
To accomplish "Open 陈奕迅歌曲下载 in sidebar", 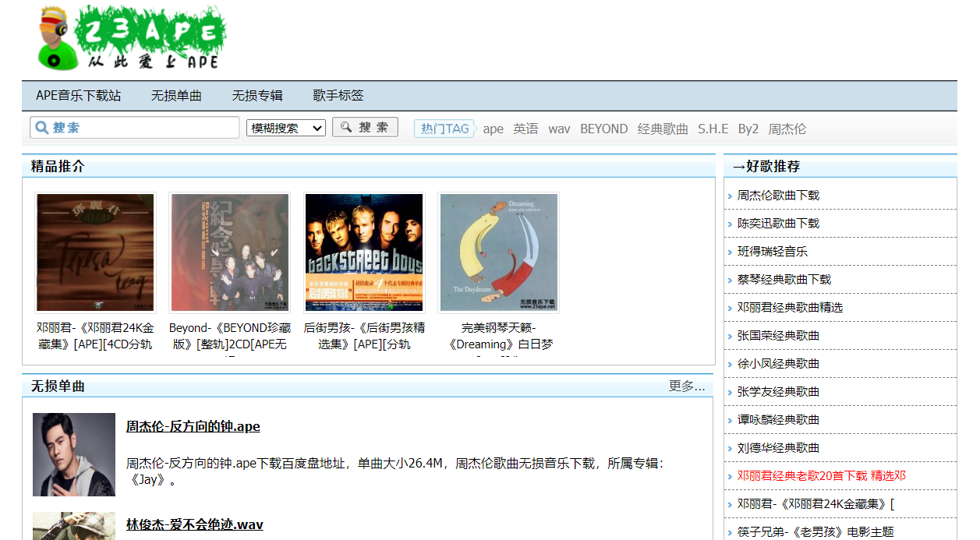I will pyautogui.click(x=779, y=224).
